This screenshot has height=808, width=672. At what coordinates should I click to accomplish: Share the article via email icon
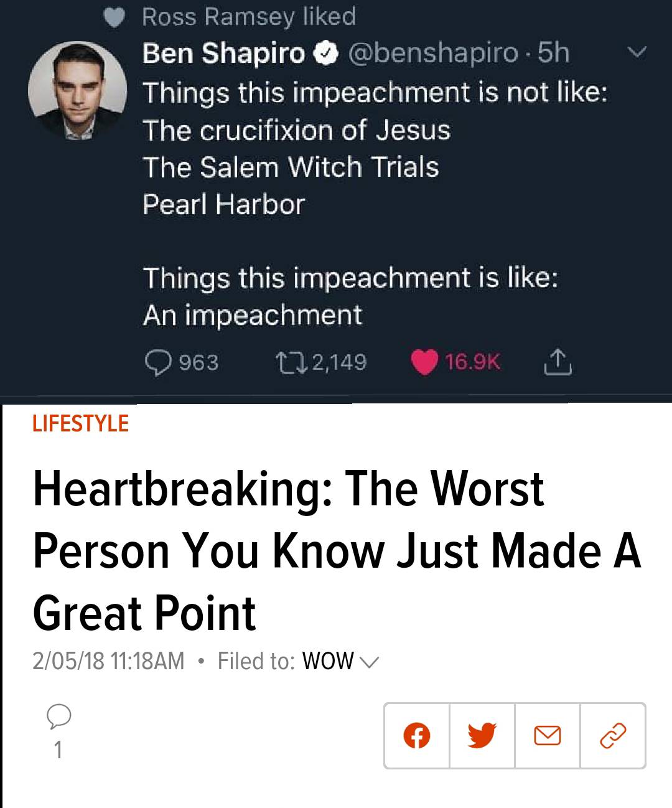click(548, 736)
